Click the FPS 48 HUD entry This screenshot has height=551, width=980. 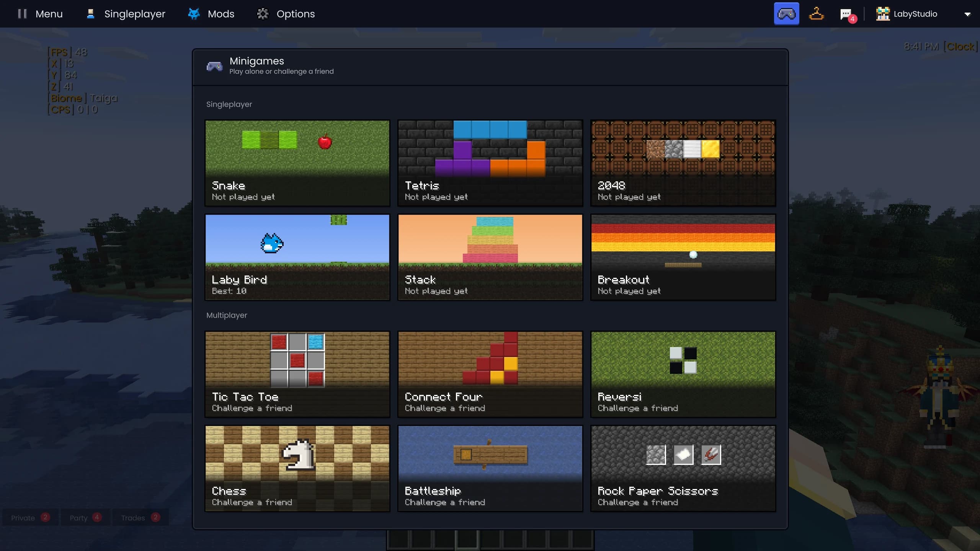click(x=67, y=52)
